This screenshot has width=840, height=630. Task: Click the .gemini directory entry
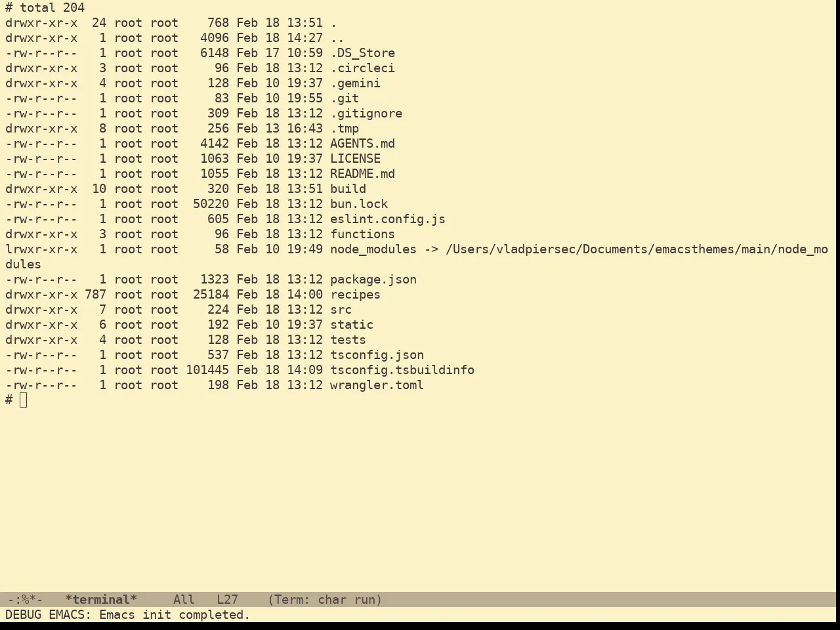pos(355,83)
